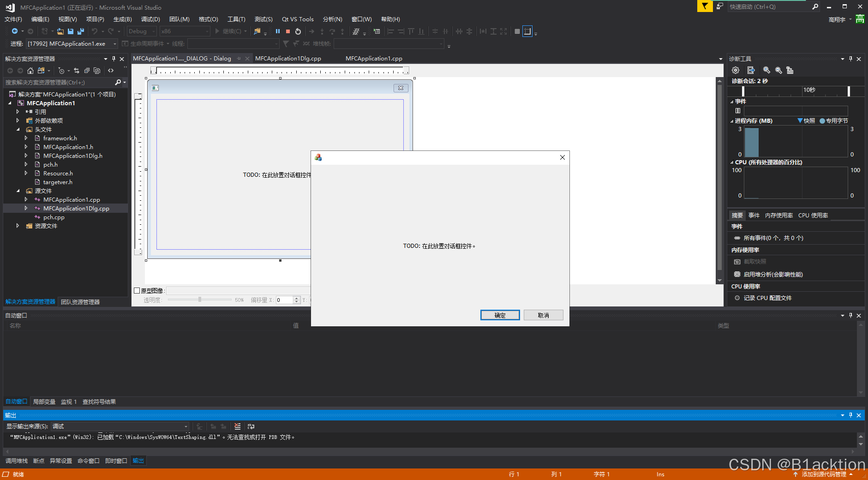Click the feedback icon in title bar
This screenshot has width=868, height=480.
point(720,6)
